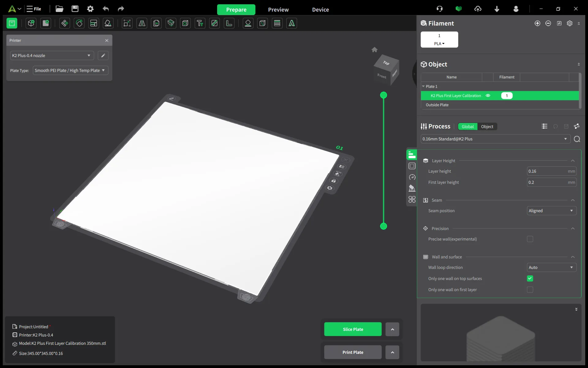Switch to the Preview tab
This screenshot has height=368, width=588.
[278, 10]
